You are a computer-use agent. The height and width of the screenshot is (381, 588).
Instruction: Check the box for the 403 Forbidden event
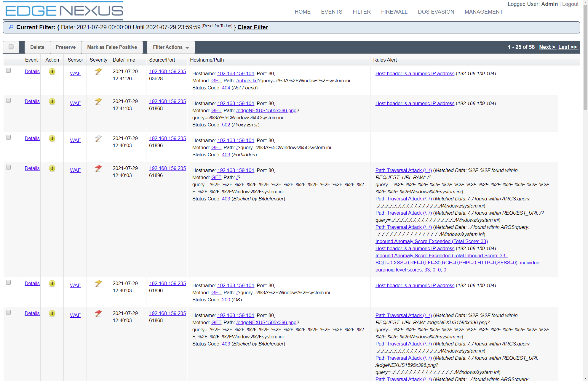[x=9, y=137]
